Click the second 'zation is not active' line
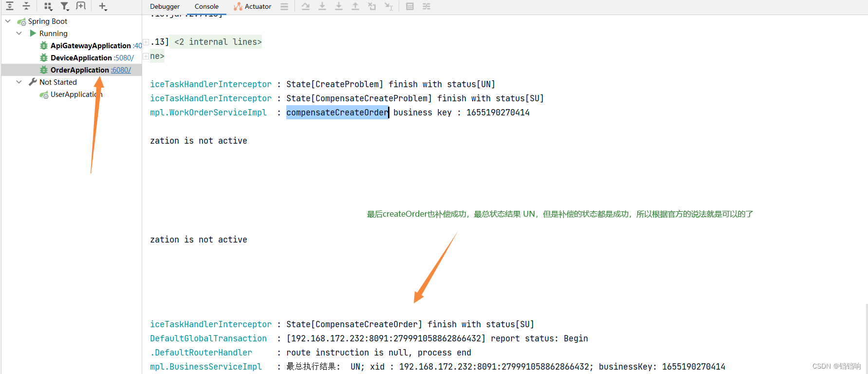868x374 pixels. coord(199,240)
